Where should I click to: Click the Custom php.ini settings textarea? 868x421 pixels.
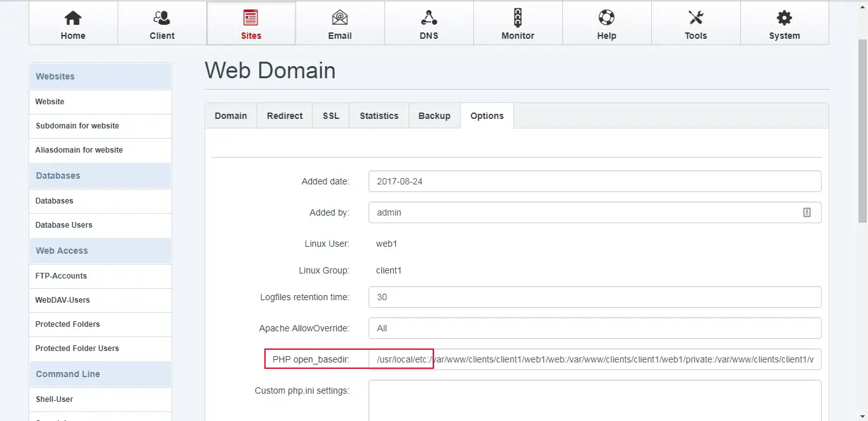594,401
